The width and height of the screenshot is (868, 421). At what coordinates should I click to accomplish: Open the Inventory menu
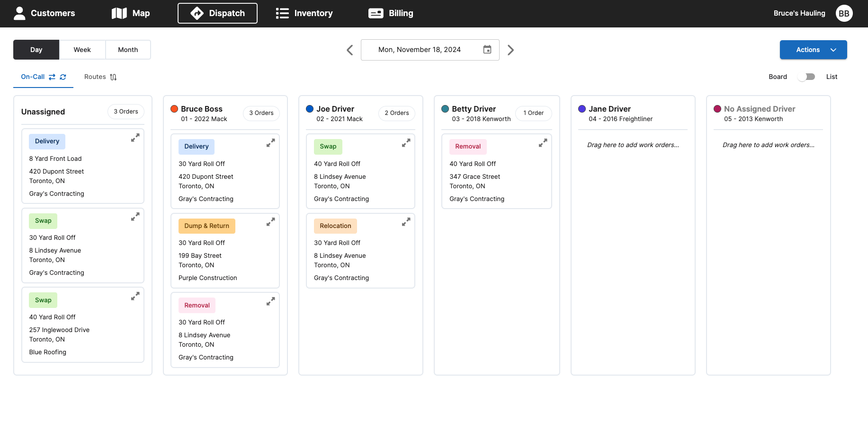(x=304, y=13)
